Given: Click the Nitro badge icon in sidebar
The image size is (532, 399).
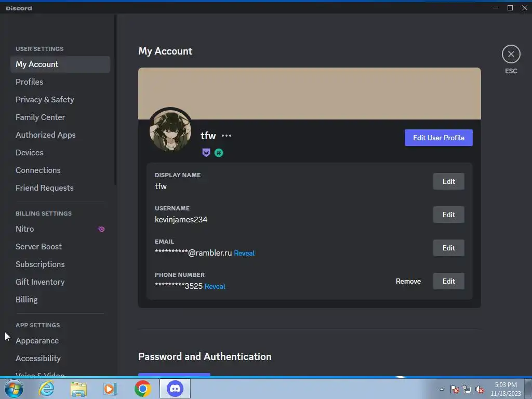Looking at the screenshot, I should [x=101, y=229].
